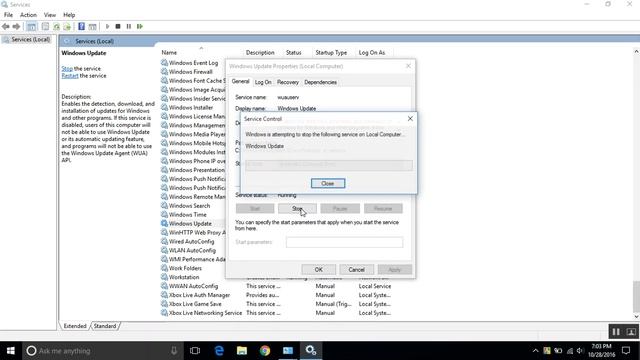The height and width of the screenshot is (360, 640).
Task: Select the Workstation service row
Action: pos(184,277)
